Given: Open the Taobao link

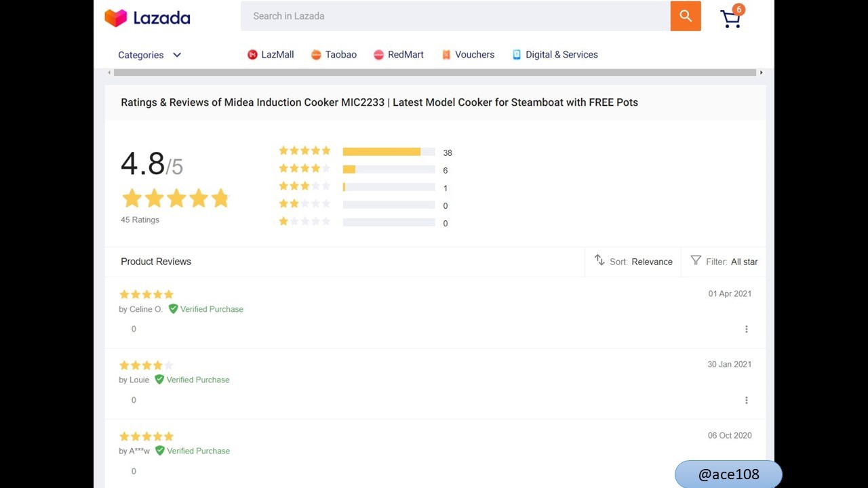Looking at the screenshot, I should 334,55.
